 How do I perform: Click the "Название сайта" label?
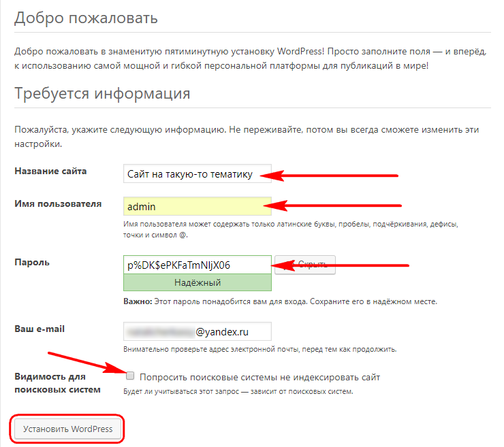[x=50, y=171]
